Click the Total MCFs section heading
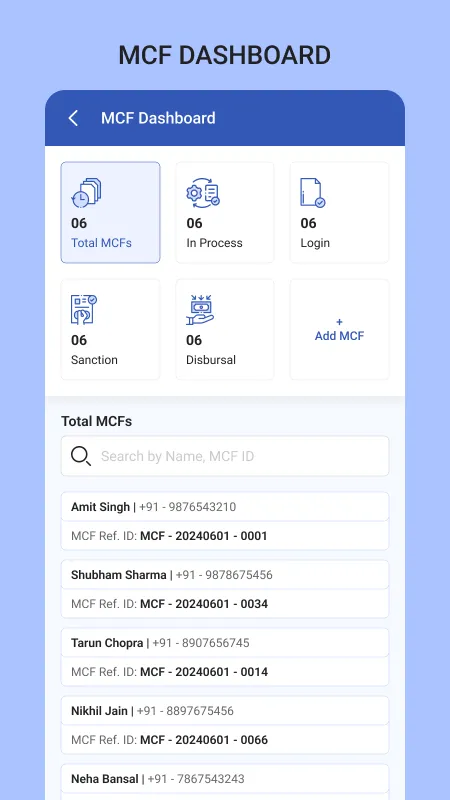This screenshot has width=450, height=800. point(96,421)
